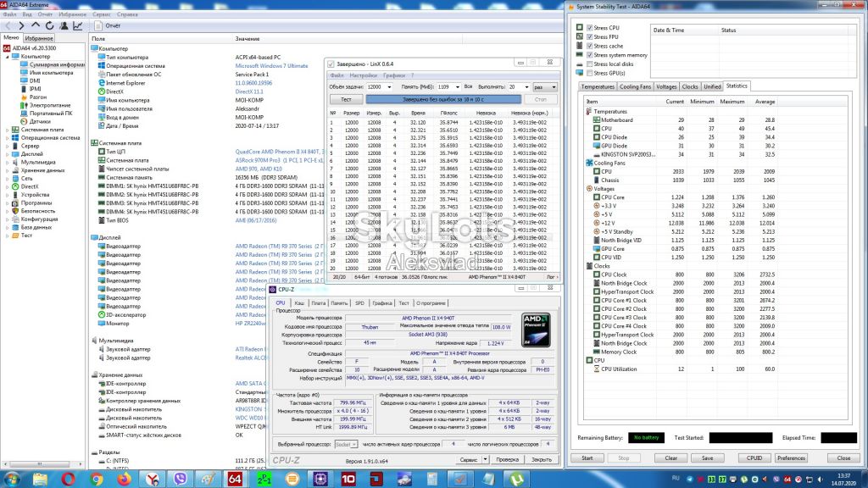The image size is (868, 488).
Task: Toggle Stress system memory checkbox
Action: (590, 55)
